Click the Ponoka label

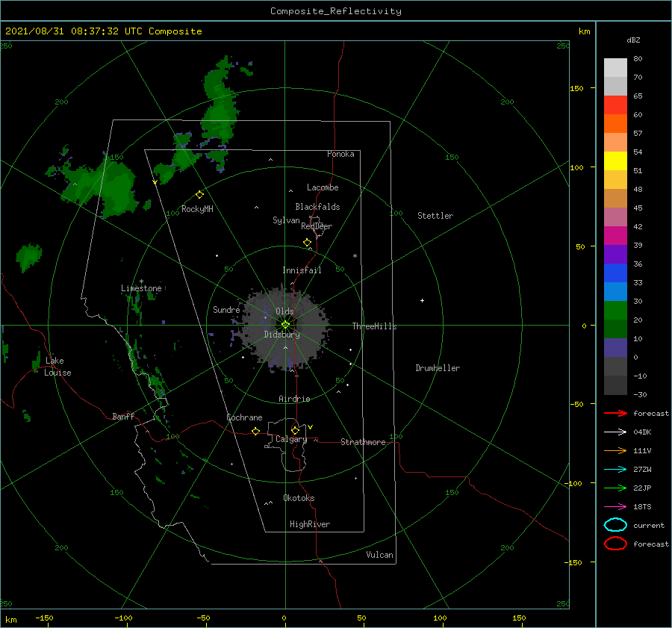340,154
